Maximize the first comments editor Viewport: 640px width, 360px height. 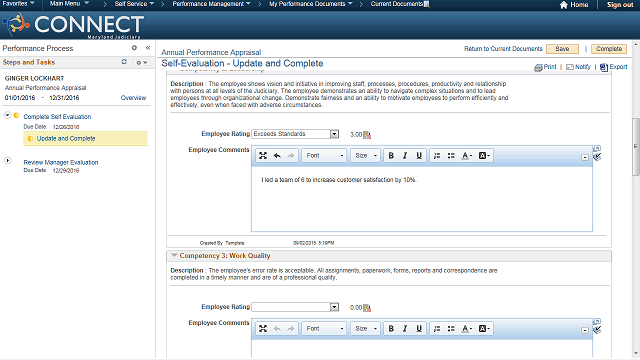263,156
